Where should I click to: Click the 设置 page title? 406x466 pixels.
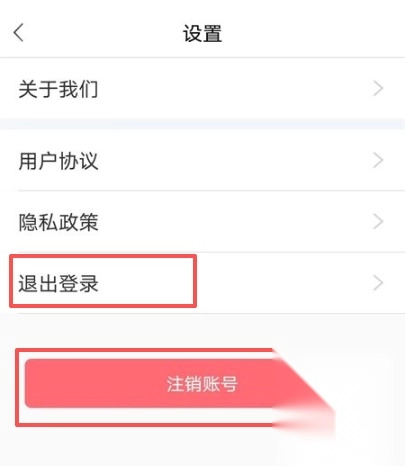tap(202, 33)
